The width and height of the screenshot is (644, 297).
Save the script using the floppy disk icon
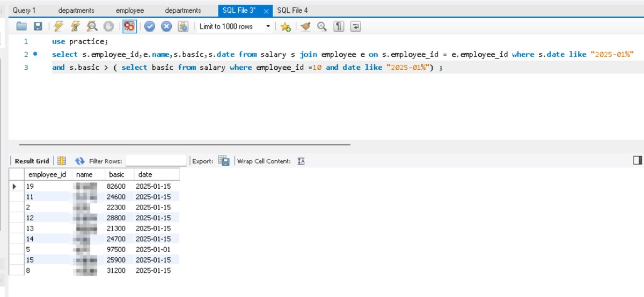38,26
